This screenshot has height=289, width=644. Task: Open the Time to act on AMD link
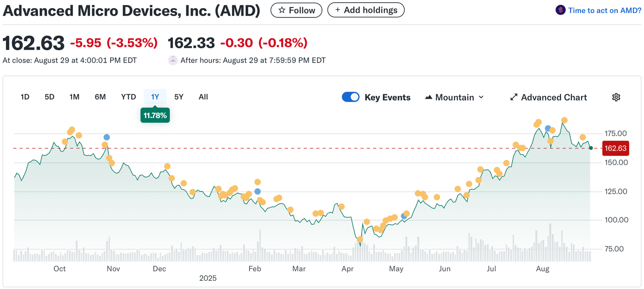[x=605, y=10]
